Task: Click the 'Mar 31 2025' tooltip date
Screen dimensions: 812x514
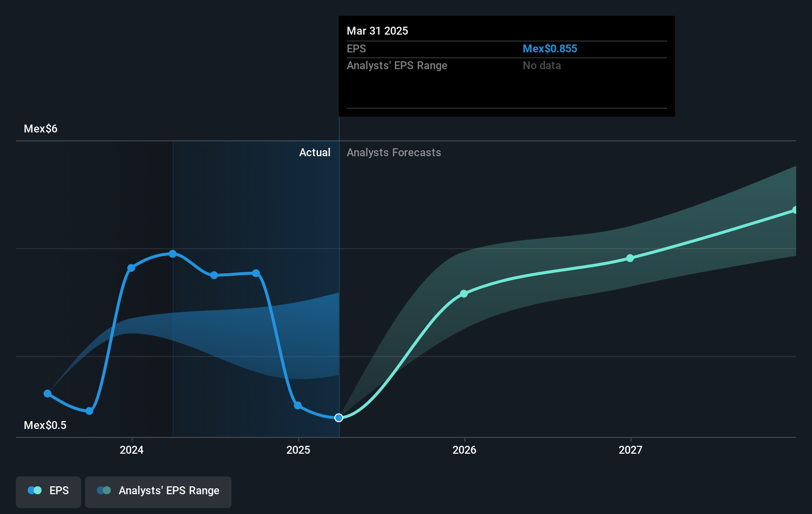Action: click(377, 31)
